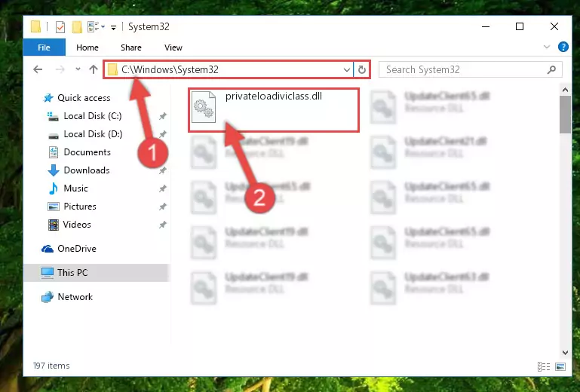Click the pin icon beside Music
The width and height of the screenshot is (580, 392).
pos(162,188)
